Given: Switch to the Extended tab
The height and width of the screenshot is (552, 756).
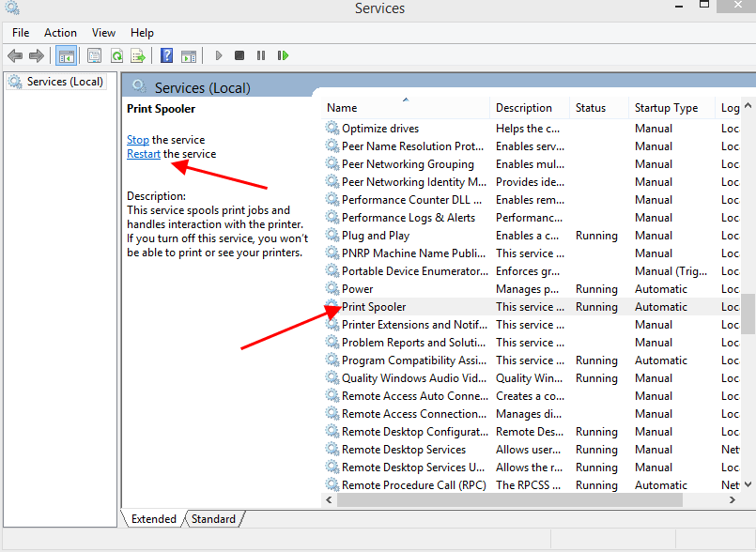Looking at the screenshot, I should click(x=154, y=519).
